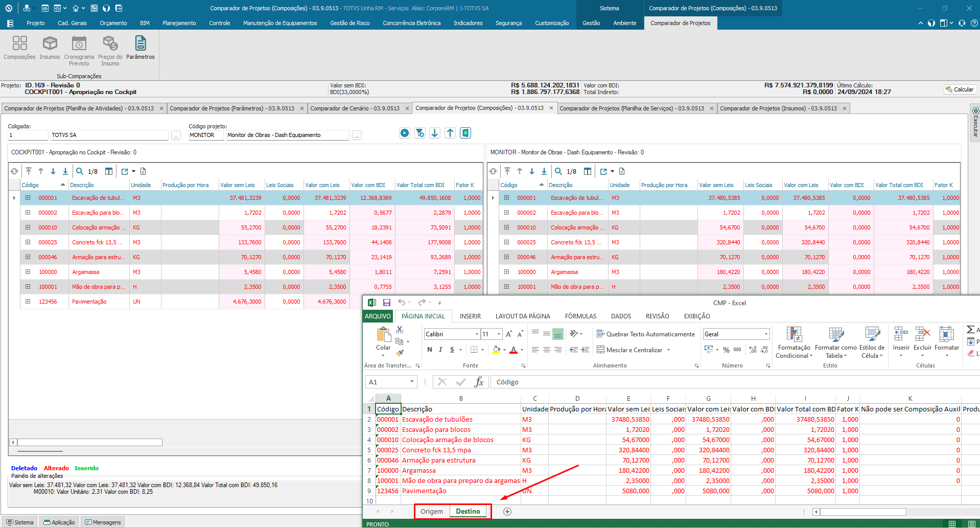
Task: Open the Excel Name Box A1 dropdown
Action: click(x=412, y=382)
